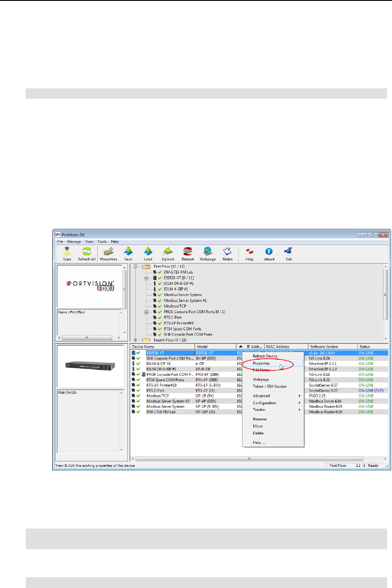Image resolution: width=392 pixels, height=588 pixels.
Task: Choose Properties in context menu
Action: pos(273,363)
